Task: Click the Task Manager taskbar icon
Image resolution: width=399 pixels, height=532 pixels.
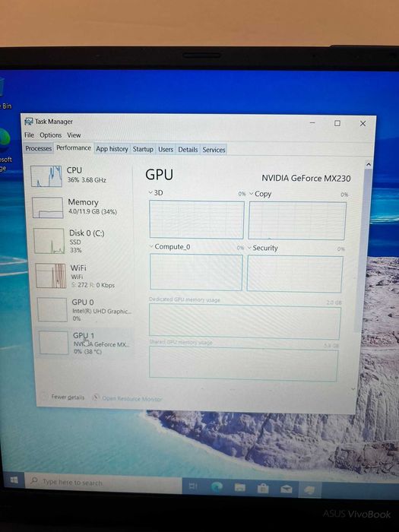Action: coord(309,490)
